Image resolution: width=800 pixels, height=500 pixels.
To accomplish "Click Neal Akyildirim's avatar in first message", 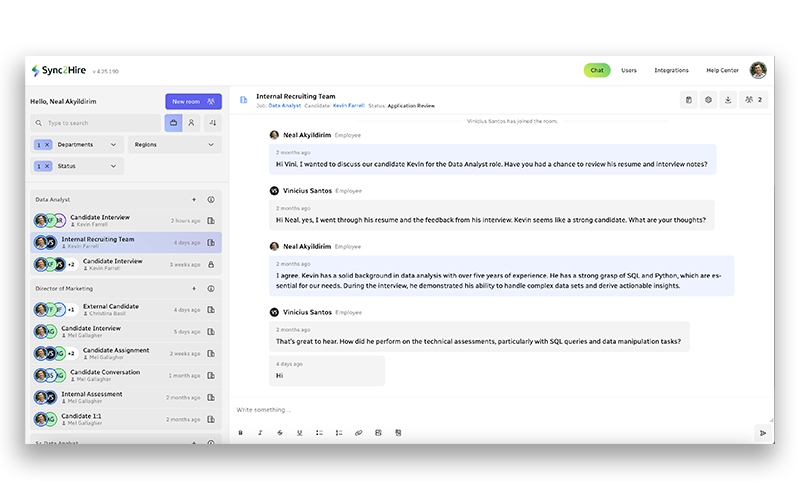I will [274, 135].
